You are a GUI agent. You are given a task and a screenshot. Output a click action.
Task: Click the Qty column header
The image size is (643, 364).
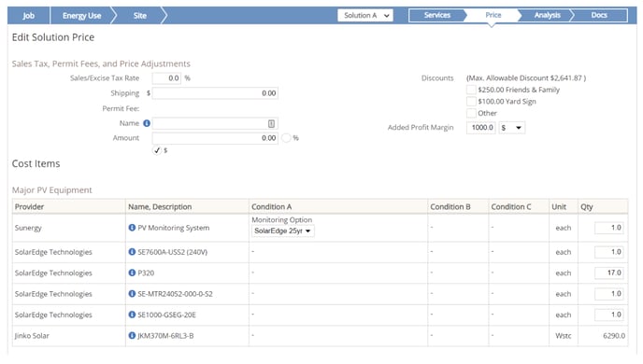603,207
